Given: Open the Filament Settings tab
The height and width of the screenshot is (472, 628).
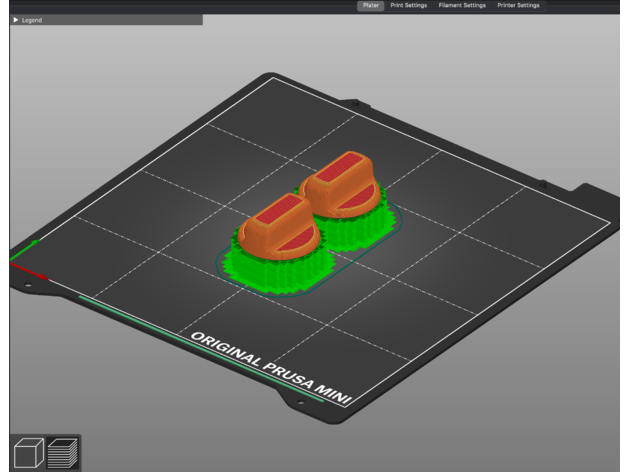Looking at the screenshot, I should click(462, 5).
